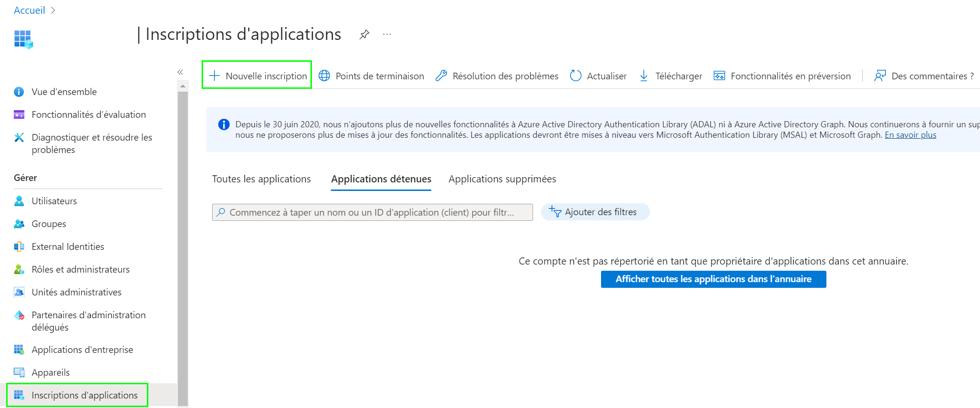Click the External Identities icon
Viewport: 980px width, 408px height.
(x=19, y=247)
